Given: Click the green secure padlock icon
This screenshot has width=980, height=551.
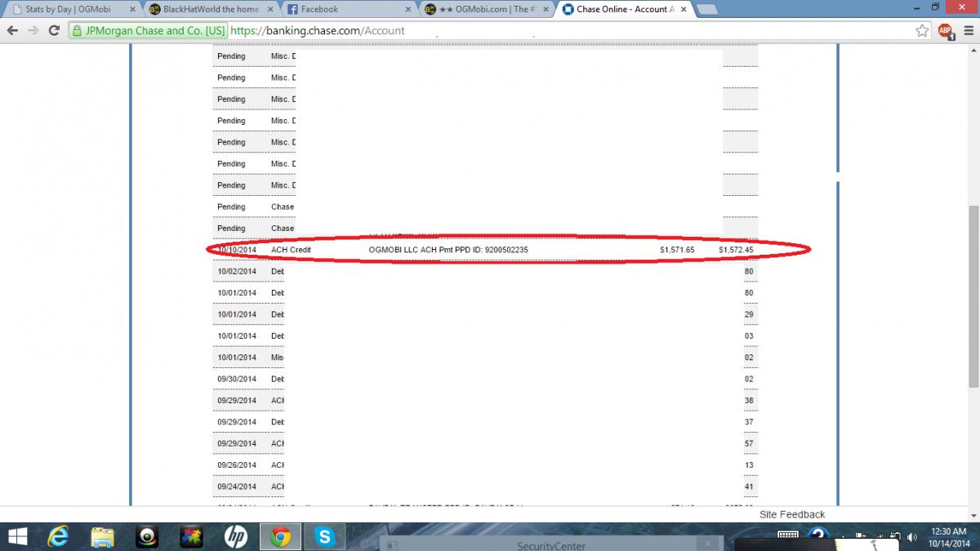Looking at the screenshot, I should point(77,31).
